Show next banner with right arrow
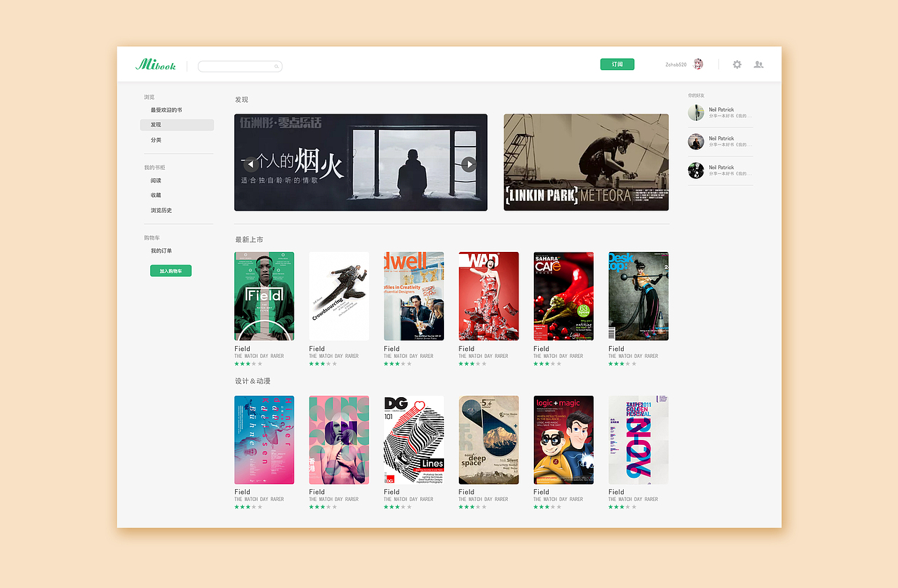 (x=469, y=165)
